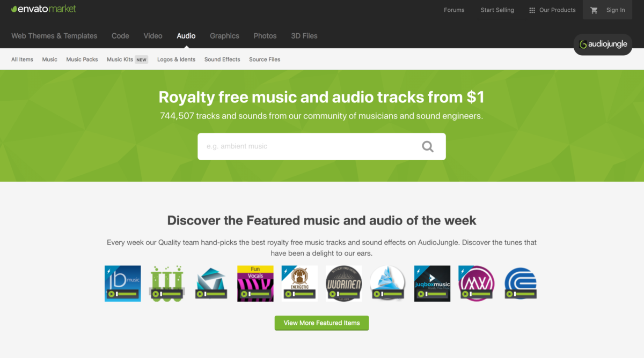
Task: Click View More Featured Items button
Action: (321, 323)
